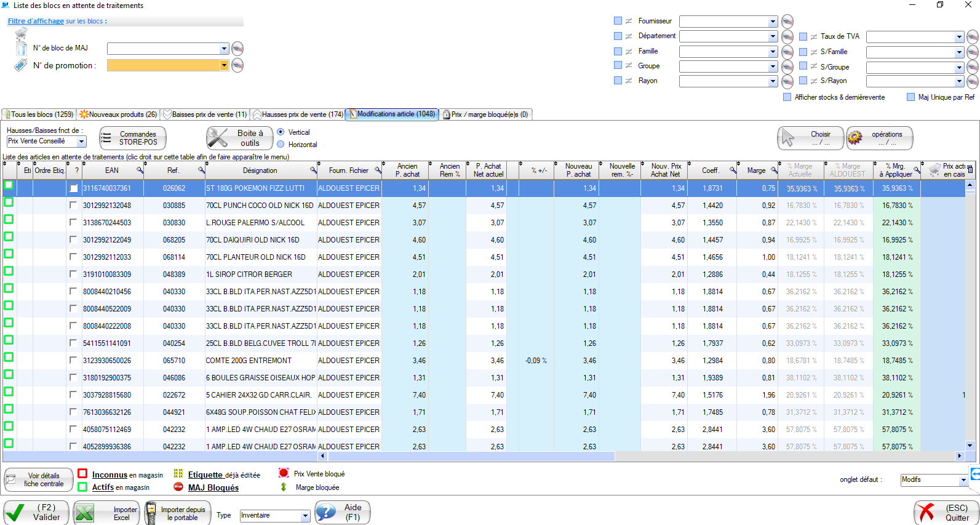
Task: Click the clear icon next to Fournisseur dropdown
Action: (787, 22)
